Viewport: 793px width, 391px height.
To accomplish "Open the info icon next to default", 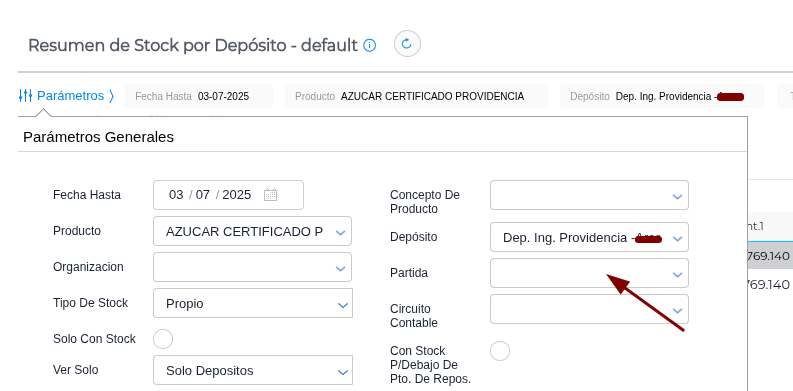I will pyautogui.click(x=370, y=46).
